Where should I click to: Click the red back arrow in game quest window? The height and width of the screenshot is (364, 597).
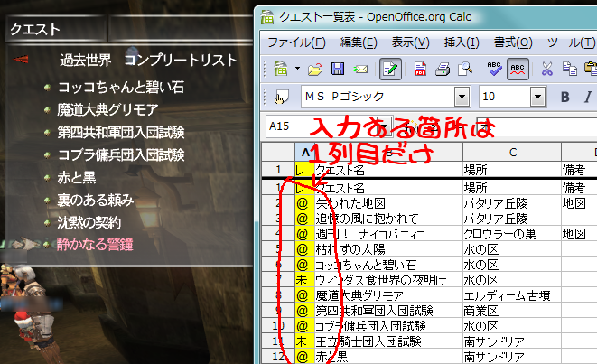[x=21, y=60]
